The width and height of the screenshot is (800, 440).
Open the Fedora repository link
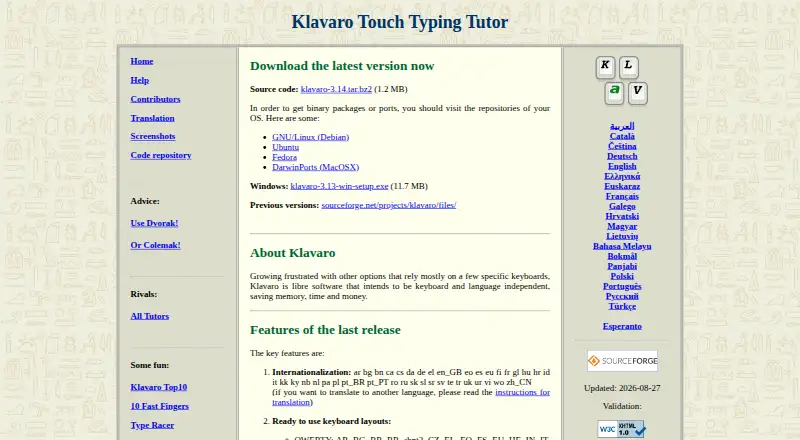285,157
